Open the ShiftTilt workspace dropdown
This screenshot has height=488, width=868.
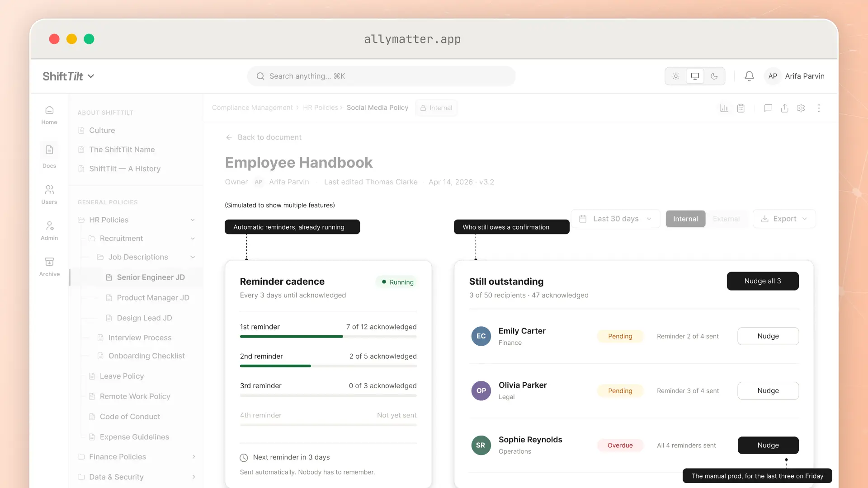69,76
